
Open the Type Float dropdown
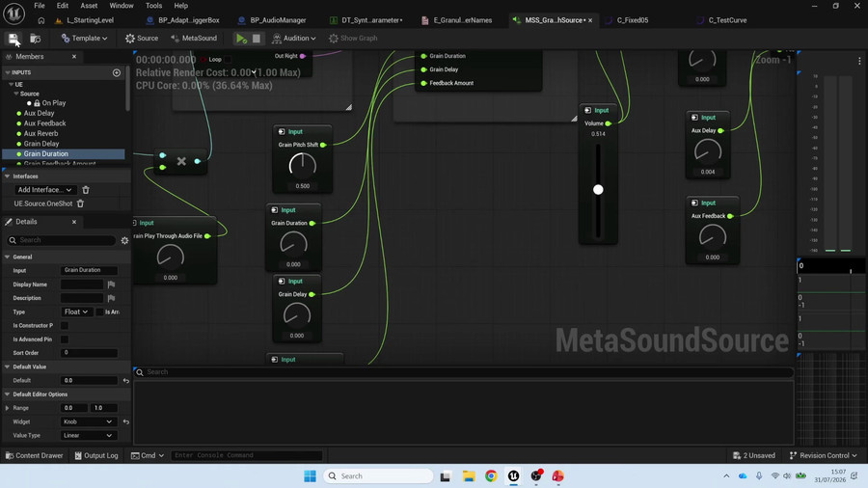(76, 312)
